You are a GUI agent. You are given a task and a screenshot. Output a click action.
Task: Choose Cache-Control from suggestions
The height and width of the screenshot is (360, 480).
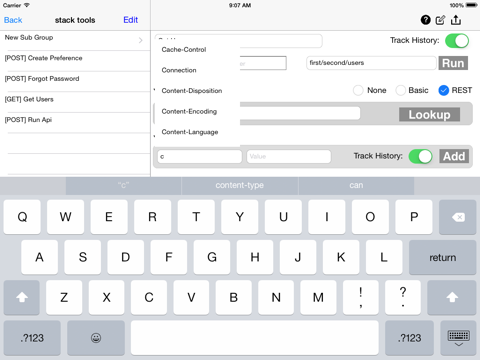pos(197,50)
